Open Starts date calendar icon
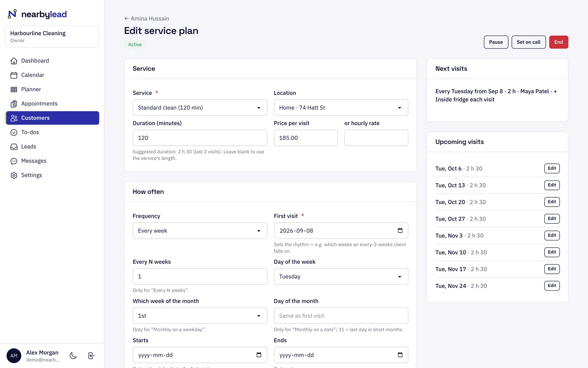This screenshot has height=368, width=588. [x=259, y=355]
